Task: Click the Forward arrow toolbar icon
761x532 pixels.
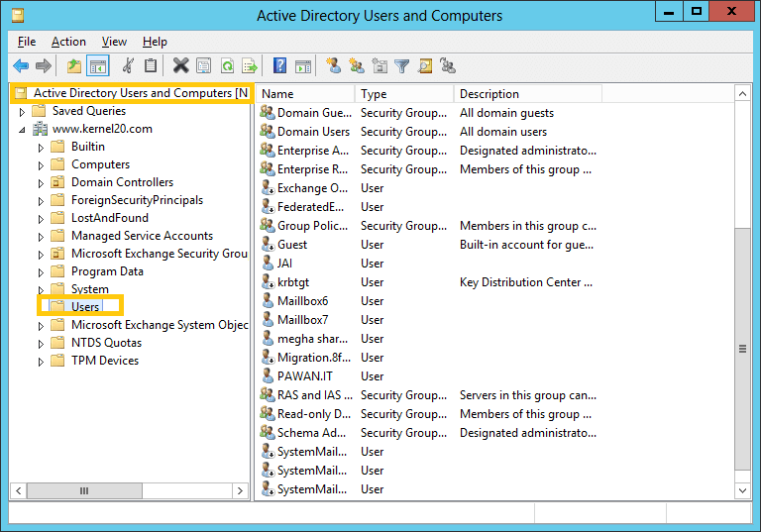Action: click(44, 65)
